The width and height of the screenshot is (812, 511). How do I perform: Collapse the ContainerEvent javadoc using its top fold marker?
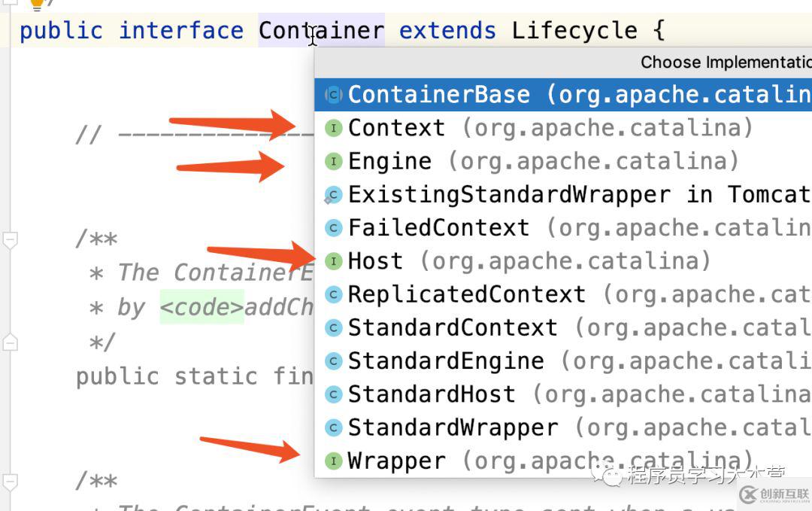(10, 240)
